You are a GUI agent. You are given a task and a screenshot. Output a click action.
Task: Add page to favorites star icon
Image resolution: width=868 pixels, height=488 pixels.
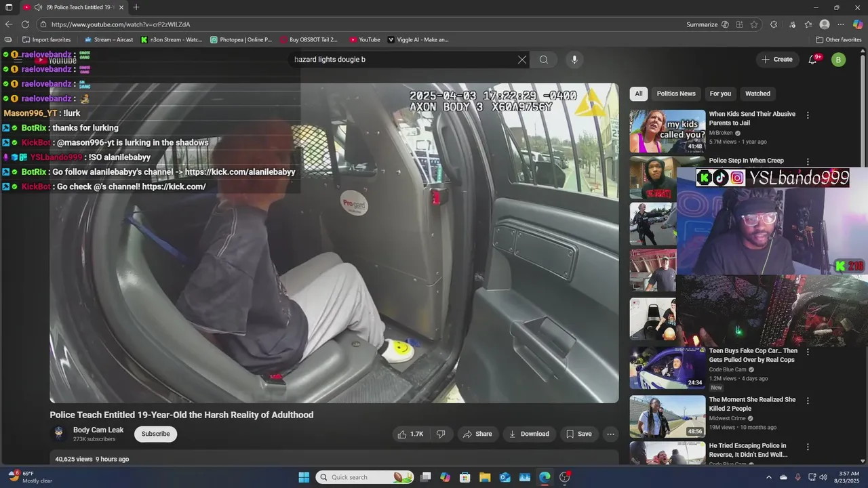pos(754,24)
